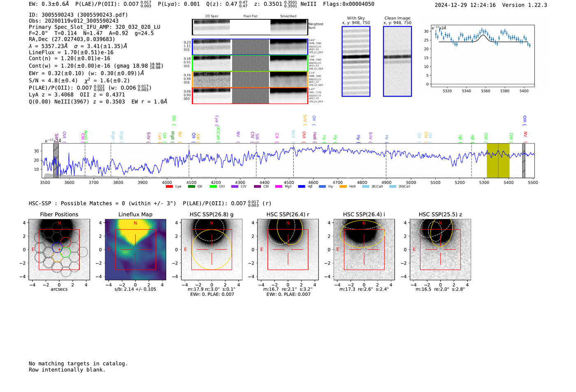The height and width of the screenshot is (392, 576).
Task: Click the purple CIV legend swatch
Action: tap(235, 186)
